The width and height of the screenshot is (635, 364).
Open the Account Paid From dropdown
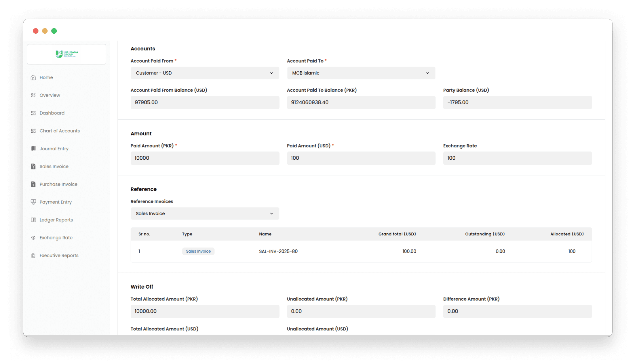[x=204, y=73]
